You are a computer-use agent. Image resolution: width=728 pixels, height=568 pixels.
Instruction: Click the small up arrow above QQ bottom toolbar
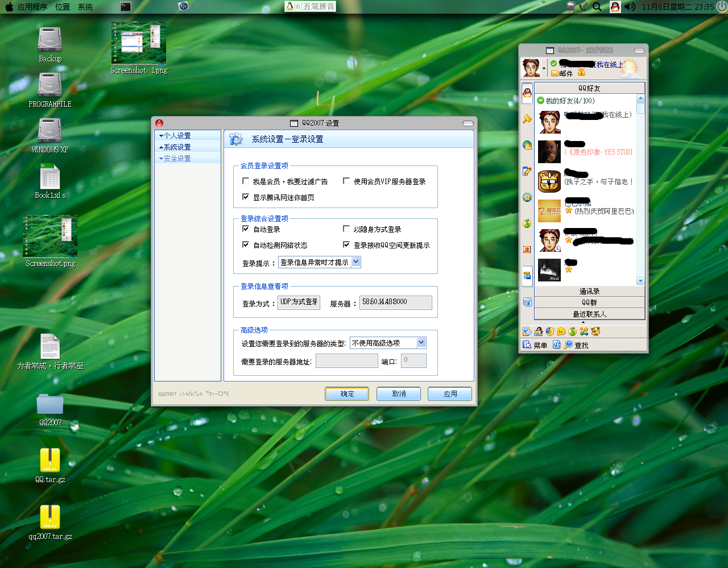(583, 322)
